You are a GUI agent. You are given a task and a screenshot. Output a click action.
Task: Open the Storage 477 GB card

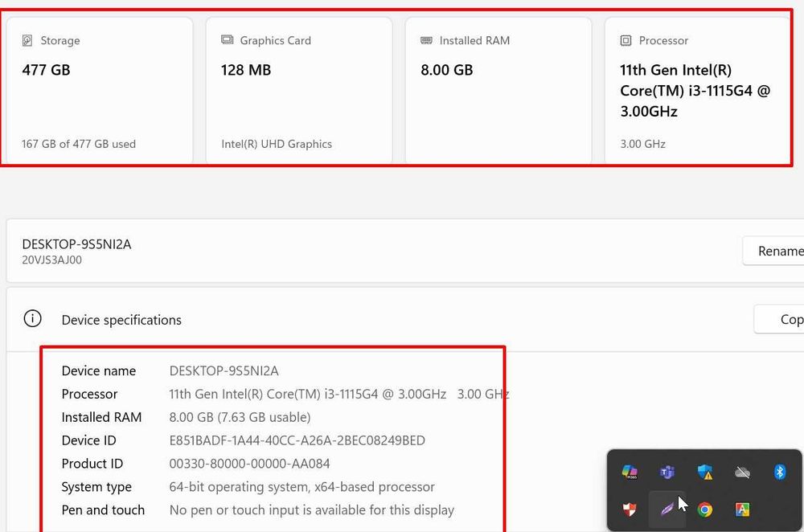tap(100, 91)
